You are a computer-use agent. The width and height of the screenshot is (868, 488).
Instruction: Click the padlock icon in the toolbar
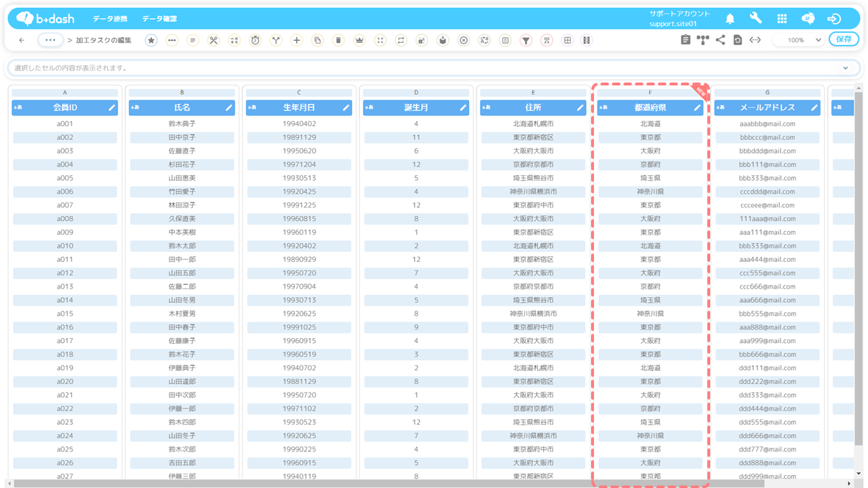coord(422,40)
